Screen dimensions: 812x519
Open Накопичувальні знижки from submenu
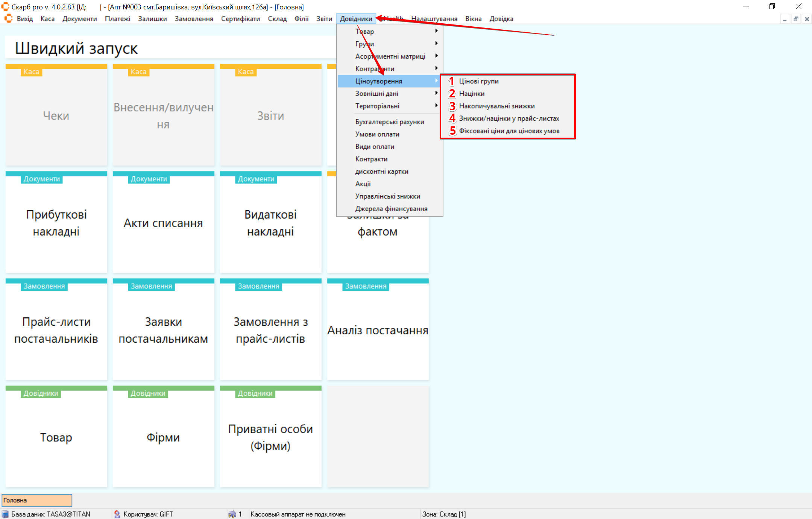pyautogui.click(x=496, y=106)
